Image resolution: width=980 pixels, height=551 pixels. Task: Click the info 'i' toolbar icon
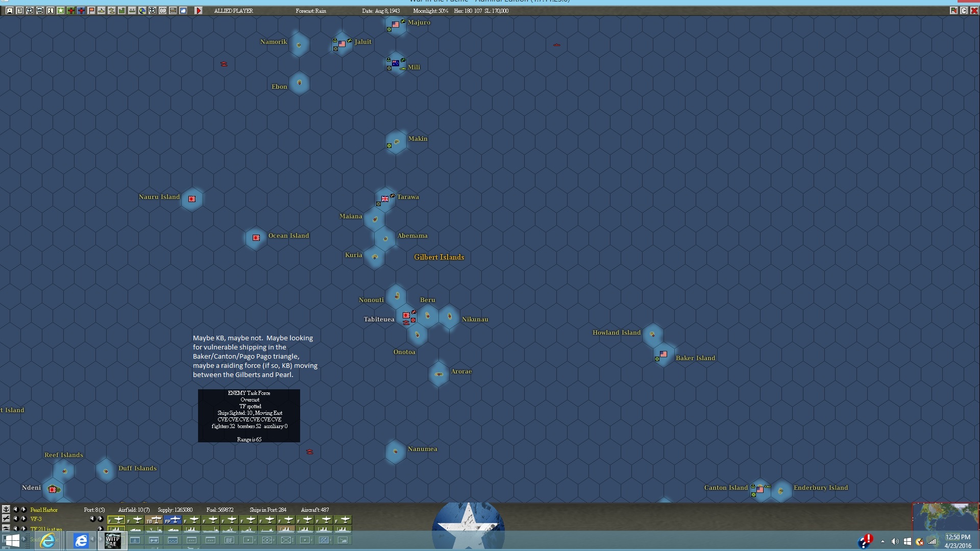(x=50, y=10)
